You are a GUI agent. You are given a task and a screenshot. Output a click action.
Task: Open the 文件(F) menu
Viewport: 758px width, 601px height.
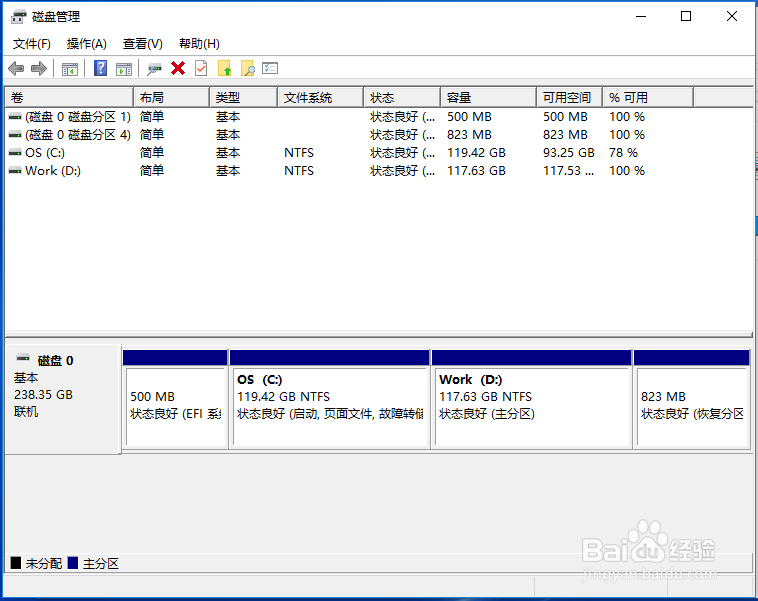coord(31,44)
